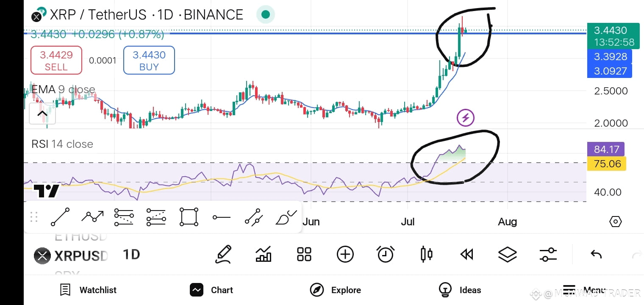Collapse indicator legend with up chevron
Screen dimensions: 644x305
(x=42, y=114)
